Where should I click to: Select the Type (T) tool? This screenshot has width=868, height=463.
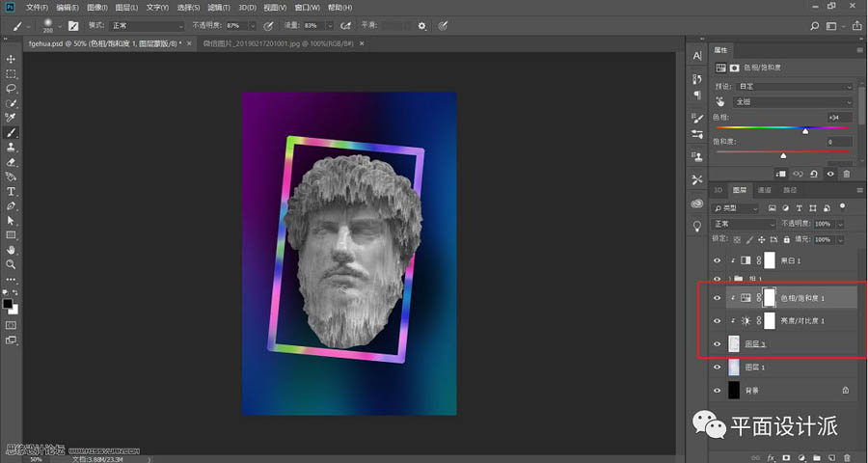click(12, 191)
